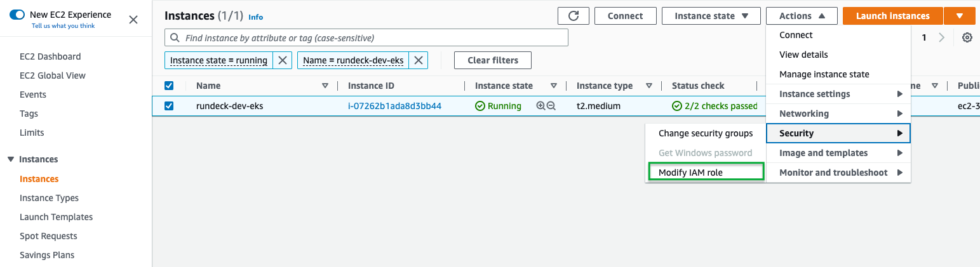The width and height of the screenshot is (980, 267).
Task: Click the refresh instances icon button
Action: [574, 16]
